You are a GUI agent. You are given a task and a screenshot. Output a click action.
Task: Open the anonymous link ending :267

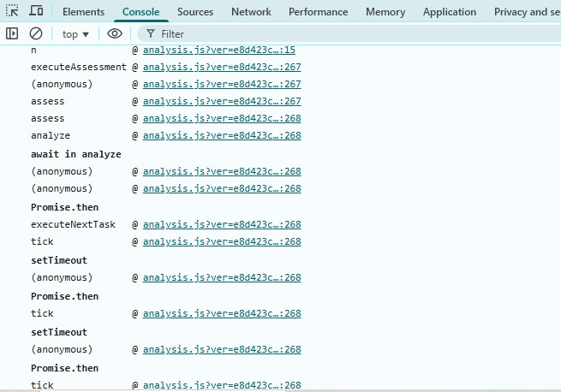pyautogui.click(x=222, y=84)
